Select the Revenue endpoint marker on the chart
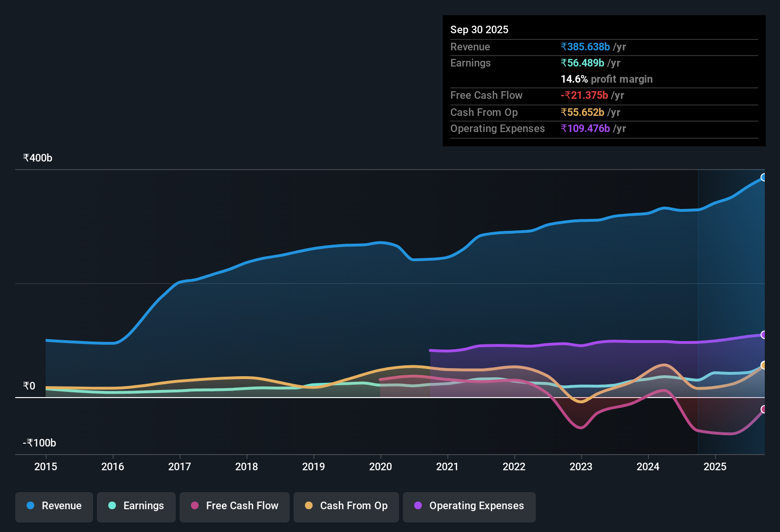Viewport: 780px width, 532px height. click(x=764, y=177)
